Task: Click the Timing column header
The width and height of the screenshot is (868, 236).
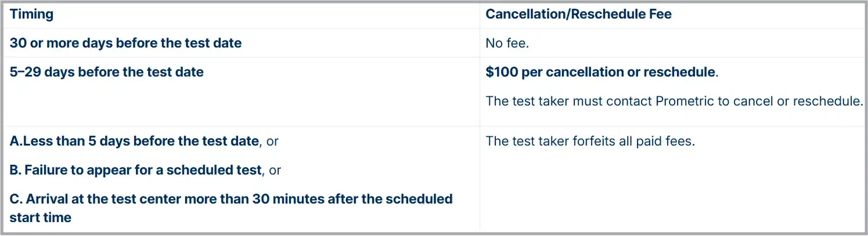Action: [x=31, y=14]
